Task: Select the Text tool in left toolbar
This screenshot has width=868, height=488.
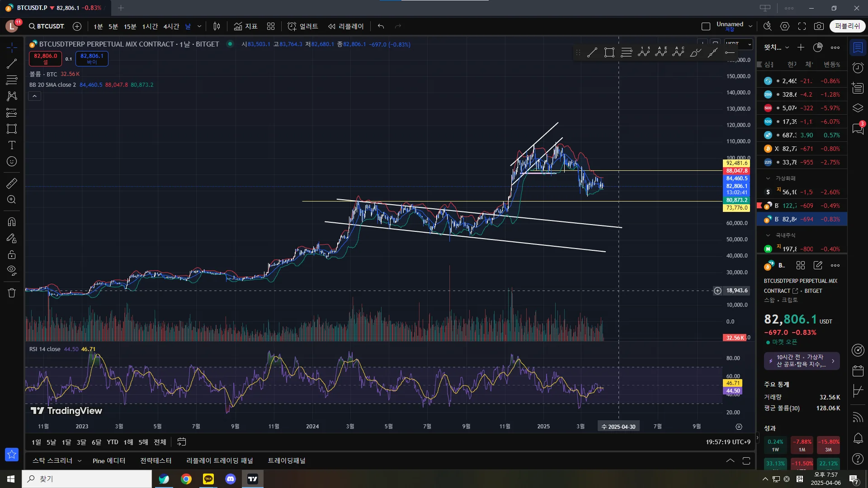Action: tap(12, 145)
